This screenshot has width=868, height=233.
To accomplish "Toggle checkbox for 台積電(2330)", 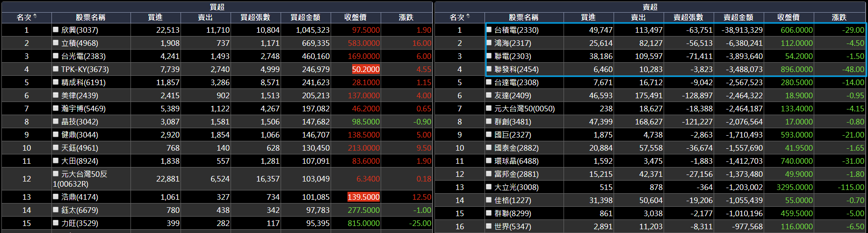I will 489,29.
